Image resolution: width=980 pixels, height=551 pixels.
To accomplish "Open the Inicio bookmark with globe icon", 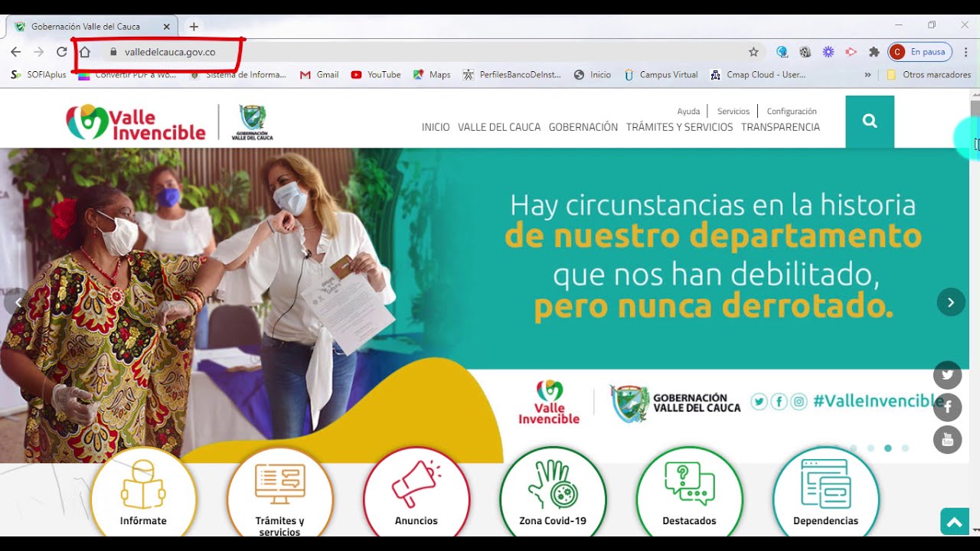I will point(593,75).
